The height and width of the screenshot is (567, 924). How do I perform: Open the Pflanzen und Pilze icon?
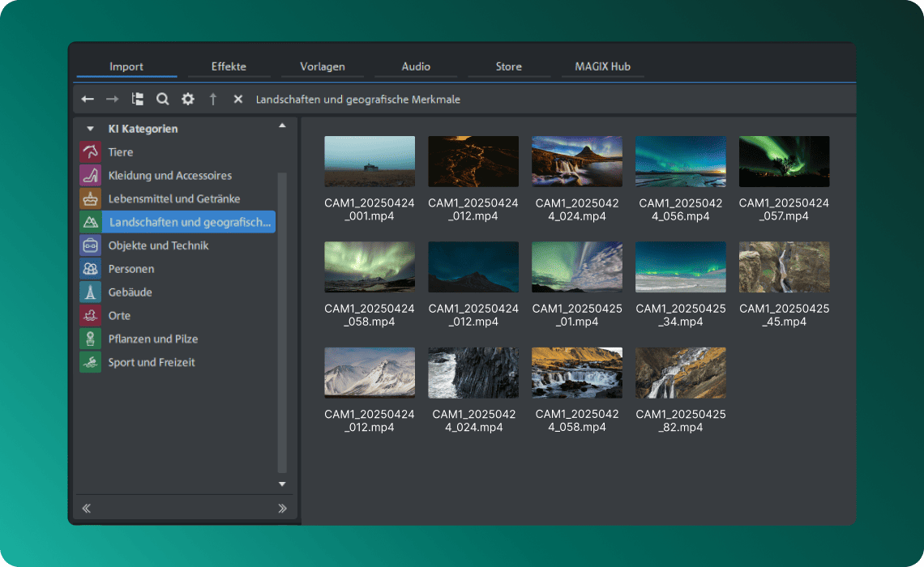click(x=90, y=339)
